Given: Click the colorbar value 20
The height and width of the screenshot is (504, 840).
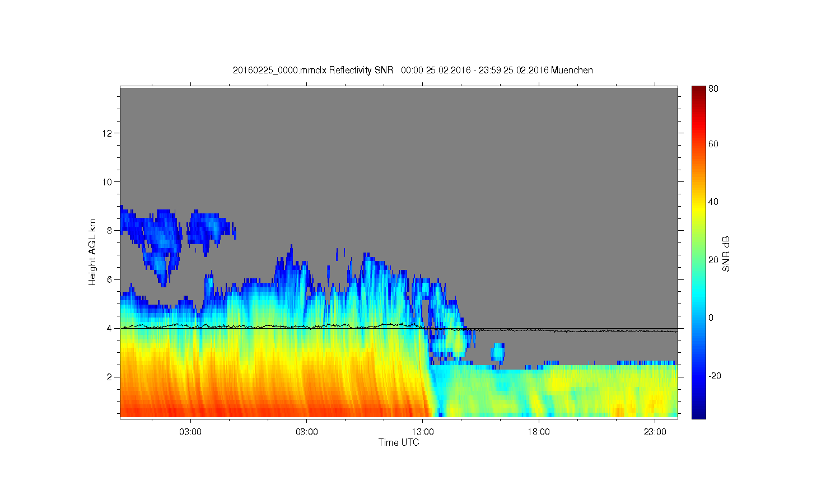Looking at the screenshot, I should click(x=713, y=260).
